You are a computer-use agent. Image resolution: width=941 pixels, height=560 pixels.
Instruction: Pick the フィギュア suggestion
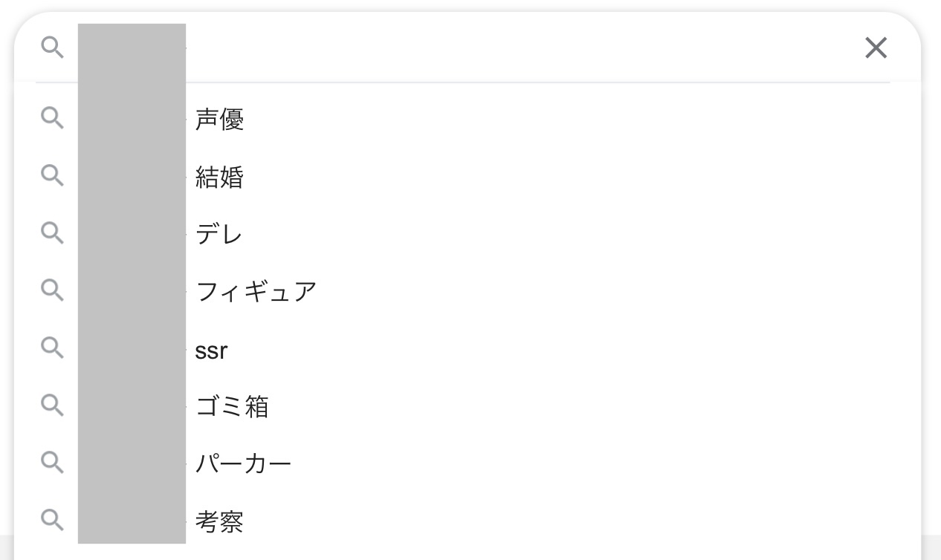click(468, 291)
